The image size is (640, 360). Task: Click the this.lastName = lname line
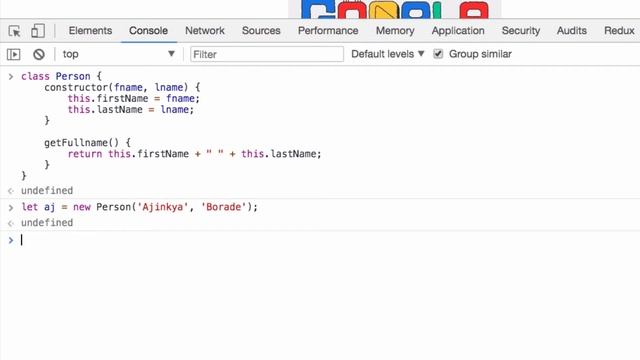point(131,109)
